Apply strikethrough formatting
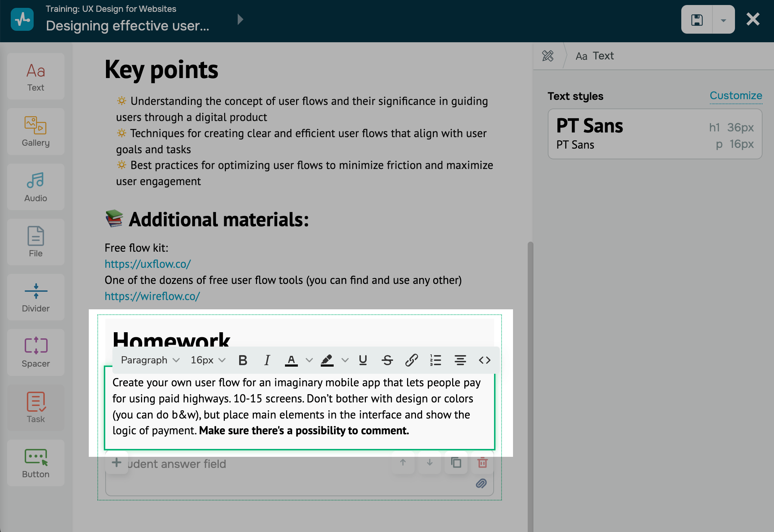Image resolution: width=774 pixels, height=532 pixels. [x=387, y=360]
